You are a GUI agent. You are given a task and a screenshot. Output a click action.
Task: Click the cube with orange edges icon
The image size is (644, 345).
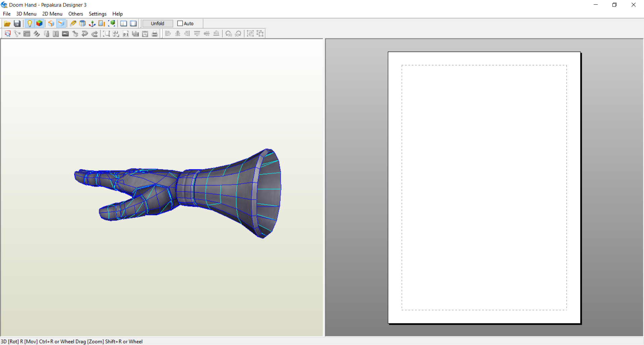[x=51, y=23]
